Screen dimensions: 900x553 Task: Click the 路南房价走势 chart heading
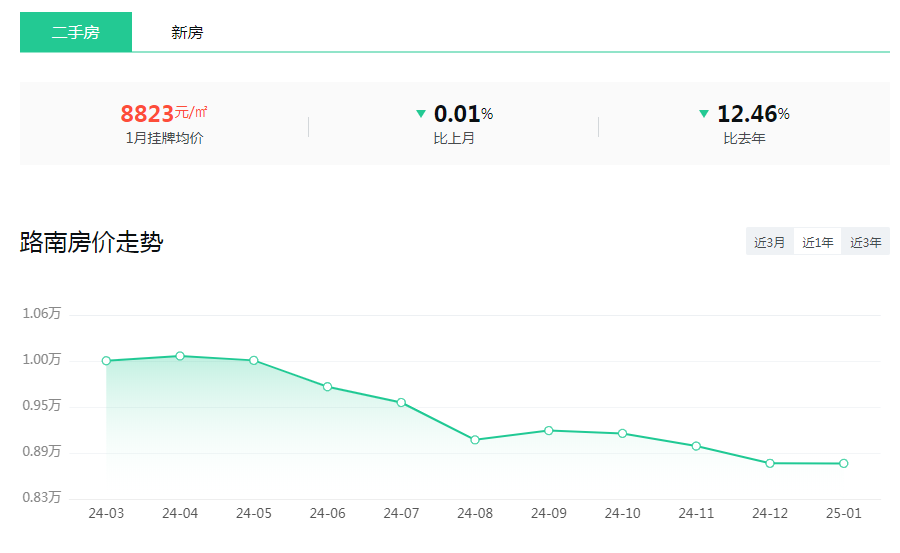coord(91,242)
